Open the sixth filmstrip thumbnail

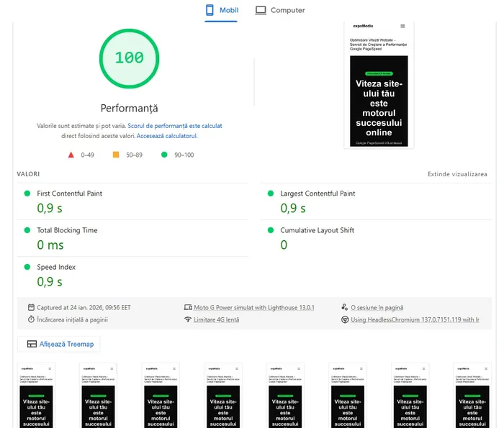coord(348,395)
